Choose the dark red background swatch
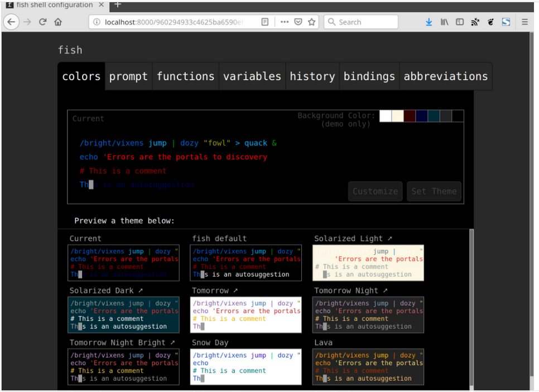 [410, 116]
